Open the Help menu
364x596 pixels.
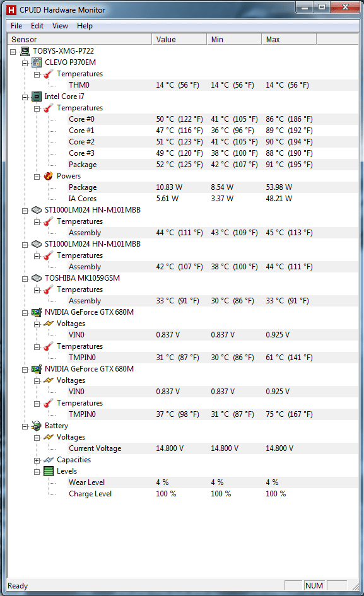coord(85,26)
